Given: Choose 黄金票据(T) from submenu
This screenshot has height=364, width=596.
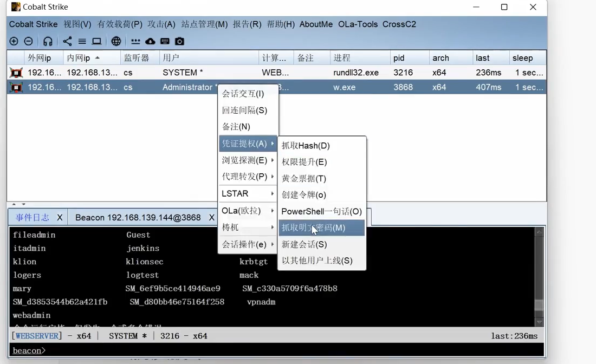Looking at the screenshot, I should coord(322,178).
